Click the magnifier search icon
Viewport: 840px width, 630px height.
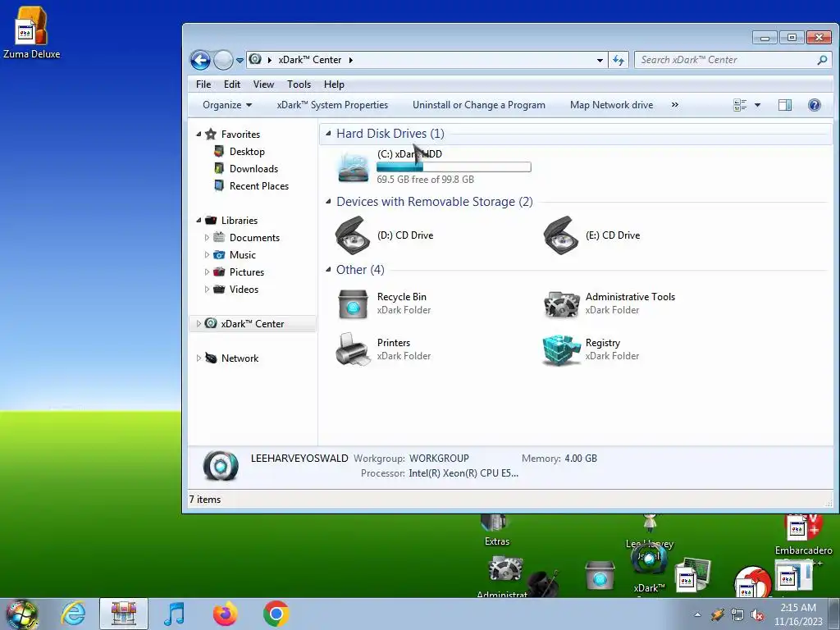(x=822, y=60)
